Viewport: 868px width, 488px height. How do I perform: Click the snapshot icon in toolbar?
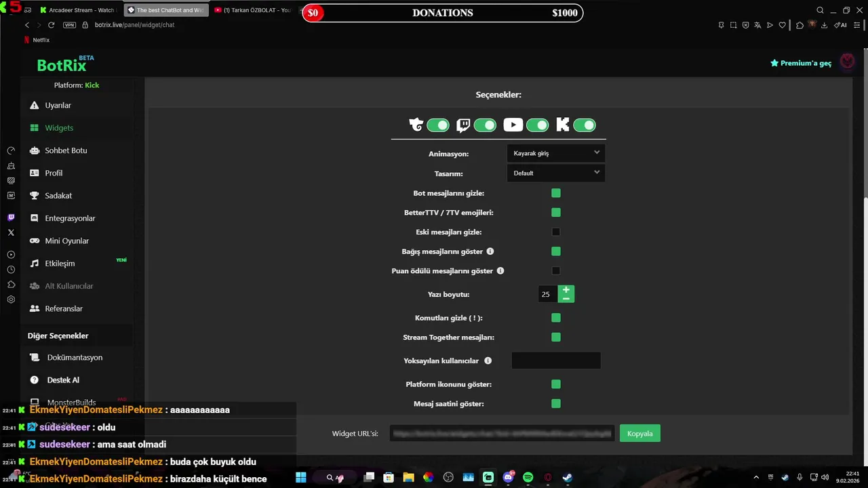733,25
